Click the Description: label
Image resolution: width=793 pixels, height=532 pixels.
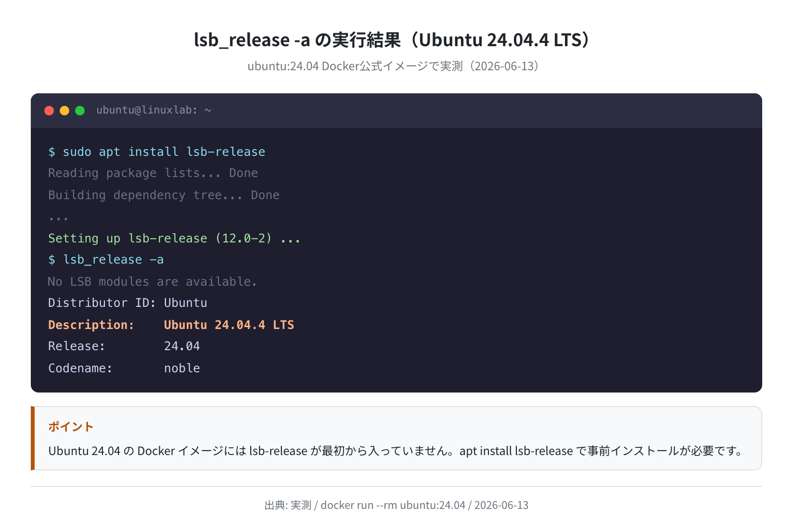(x=91, y=325)
